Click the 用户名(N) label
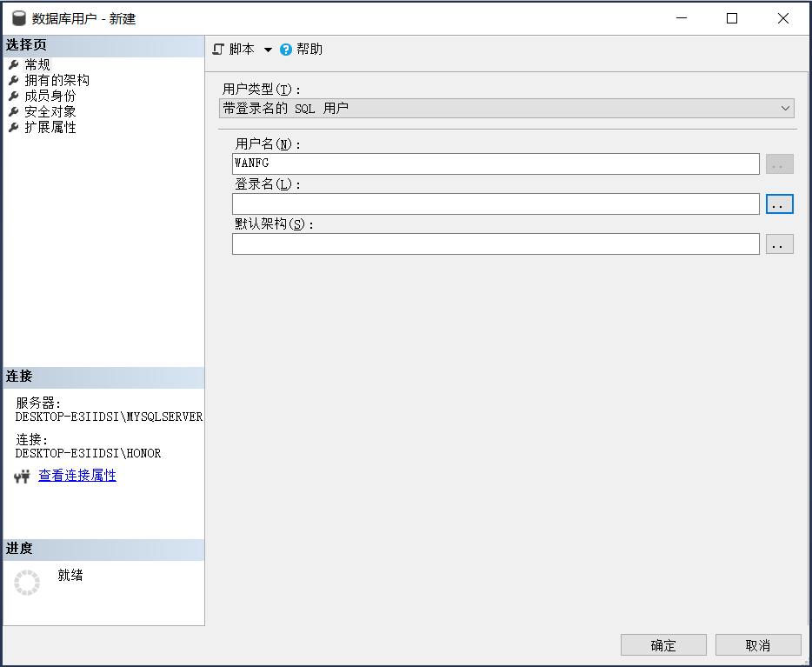 coord(268,144)
